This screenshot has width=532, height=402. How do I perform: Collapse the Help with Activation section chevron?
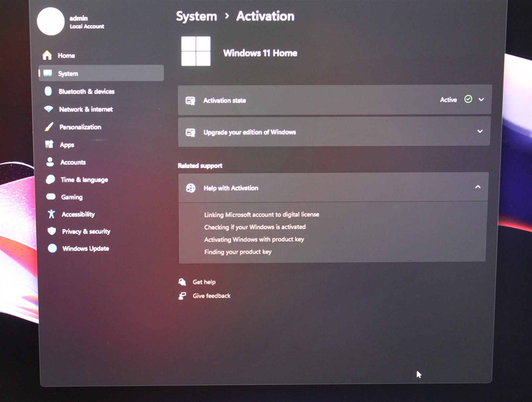(478, 187)
